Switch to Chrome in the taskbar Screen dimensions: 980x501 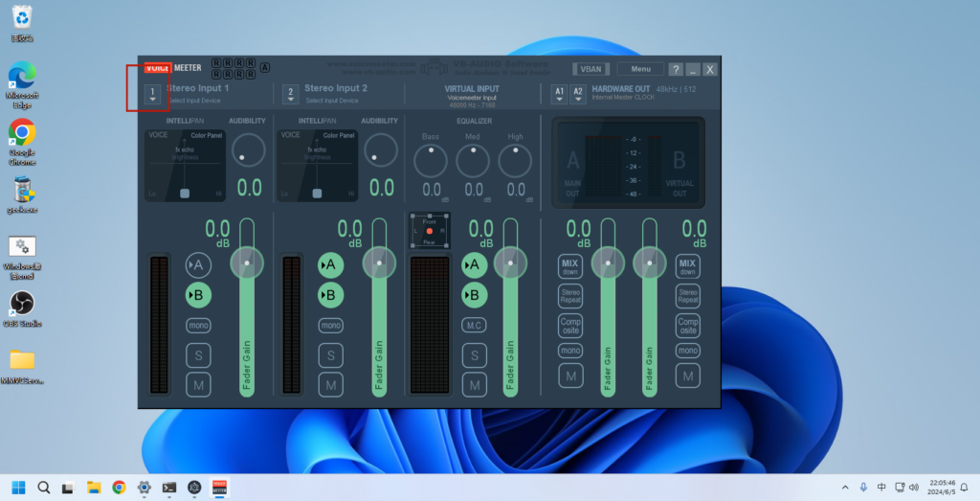(119, 488)
